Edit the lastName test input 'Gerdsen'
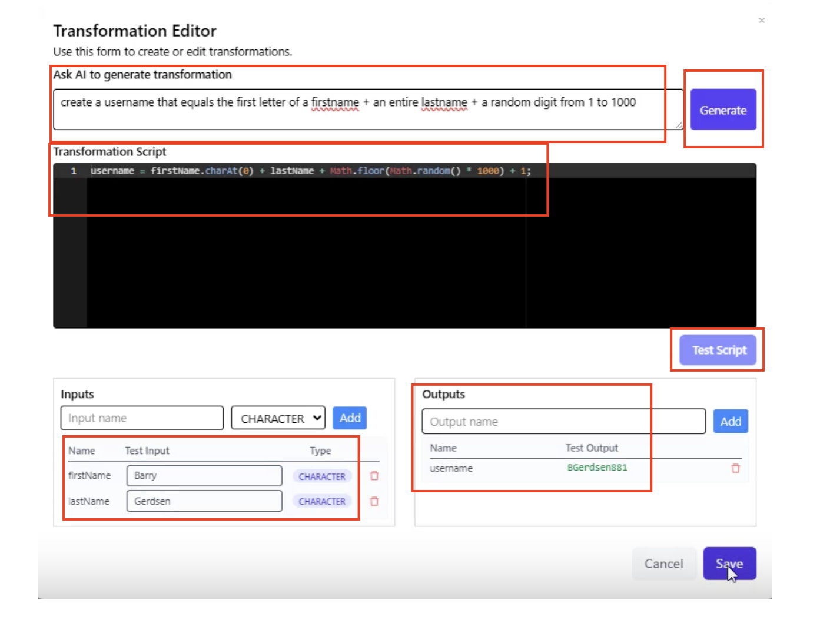Screen dimensions: 840x626 coord(204,501)
